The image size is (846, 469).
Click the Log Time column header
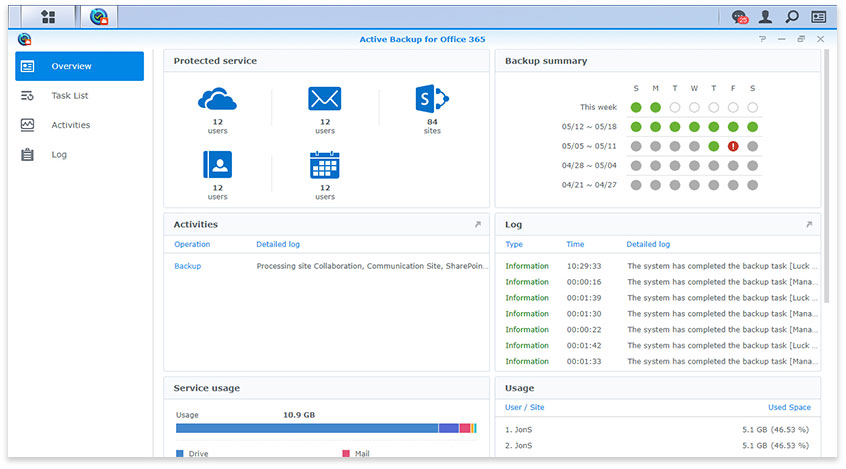(x=575, y=244)
